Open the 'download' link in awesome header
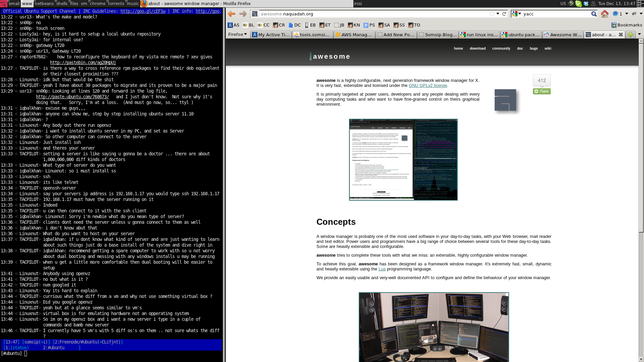644x362 pixels. pyautogui.click(x=478, y=49)
